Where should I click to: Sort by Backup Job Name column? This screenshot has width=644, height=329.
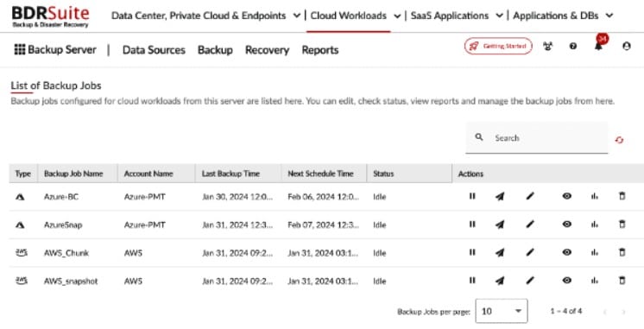[73, 174]
